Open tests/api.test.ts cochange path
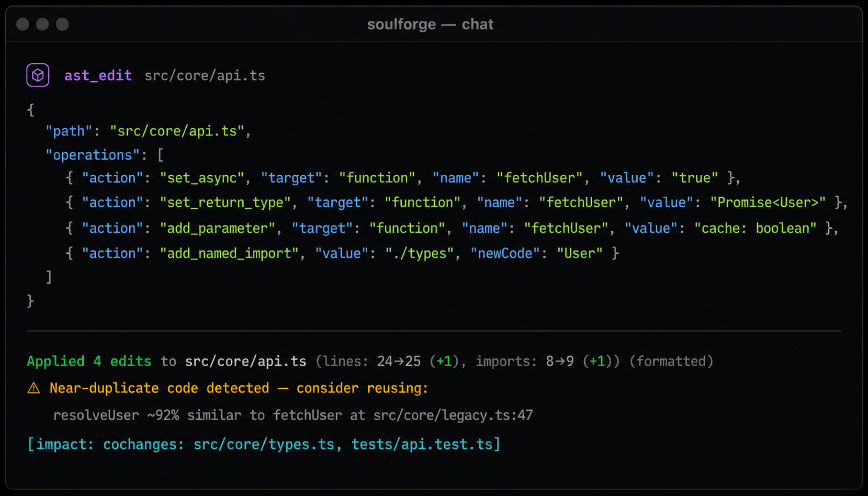The image size is (868, 496). click(x=422, y=444)
